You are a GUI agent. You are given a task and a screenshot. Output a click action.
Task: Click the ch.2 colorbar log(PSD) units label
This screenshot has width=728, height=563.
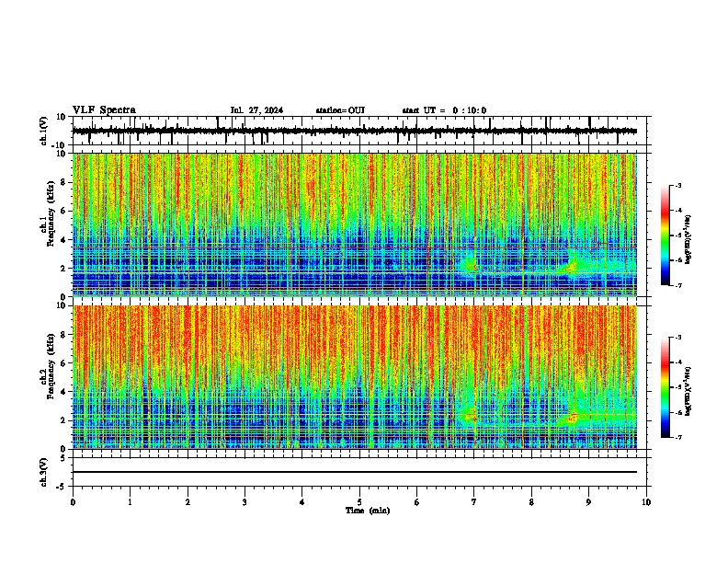coord(688,391)
